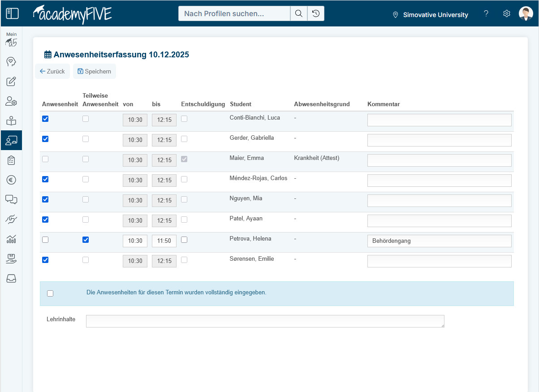Click the academyFIVE logo
539x392 pixels.
pyautogui.click(x=73, y=14)
